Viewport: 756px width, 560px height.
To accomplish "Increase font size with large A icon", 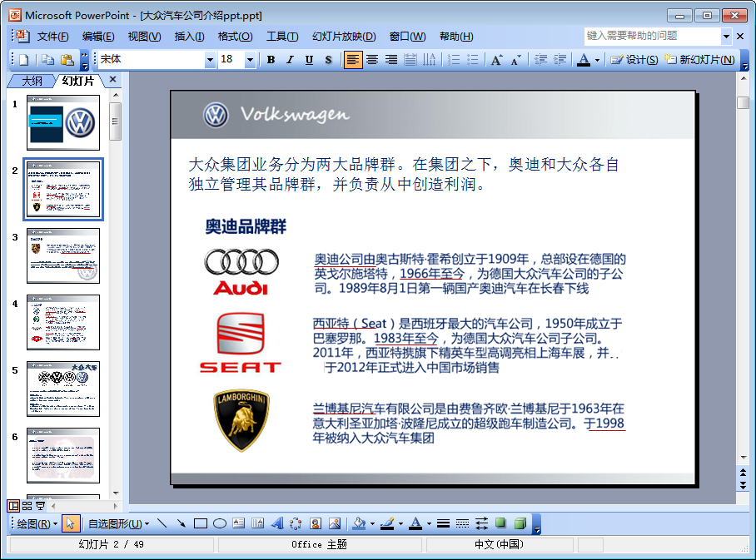I will point(496,60).
